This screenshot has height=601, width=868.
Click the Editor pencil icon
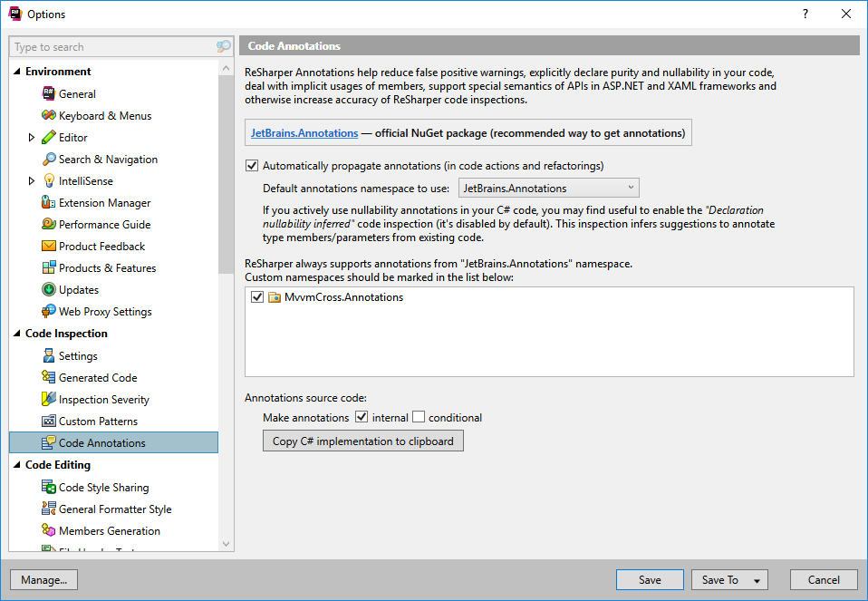coord(49,137)
